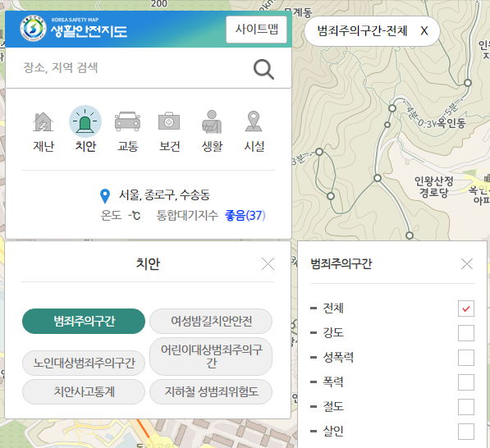Click the 좋음(37) air quality value
This screenshot has height=448, width=490.
(x=245, y=215)
